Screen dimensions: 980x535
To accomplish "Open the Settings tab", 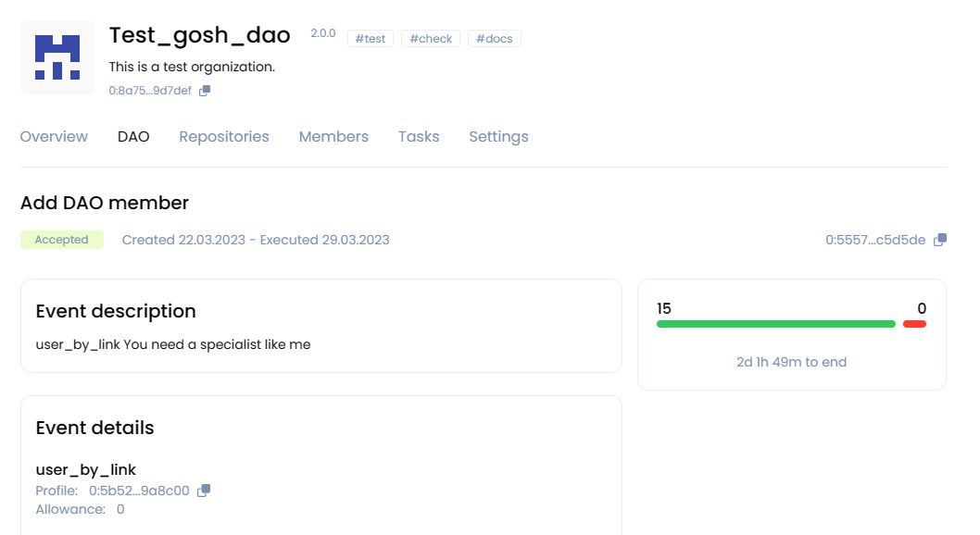I will pos(498,137).
